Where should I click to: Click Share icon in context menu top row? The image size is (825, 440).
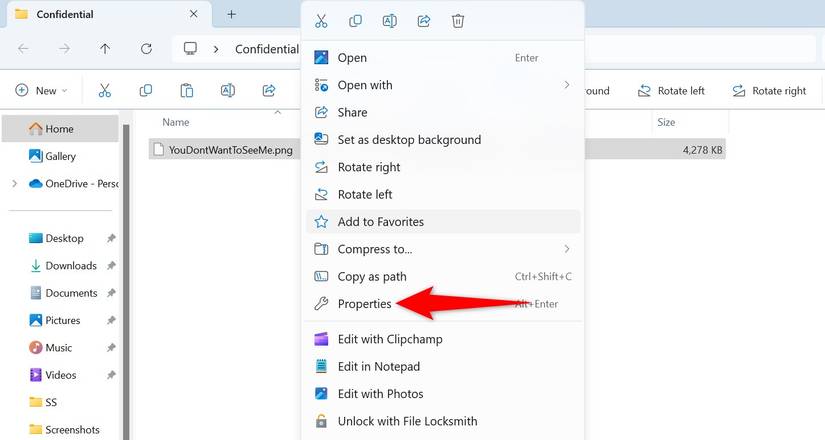424,21
